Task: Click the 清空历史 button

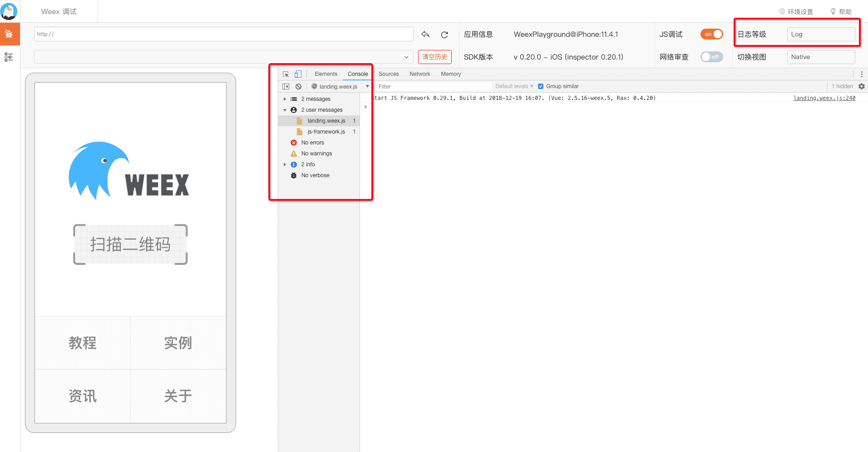Action: click(x=435, y=57)
